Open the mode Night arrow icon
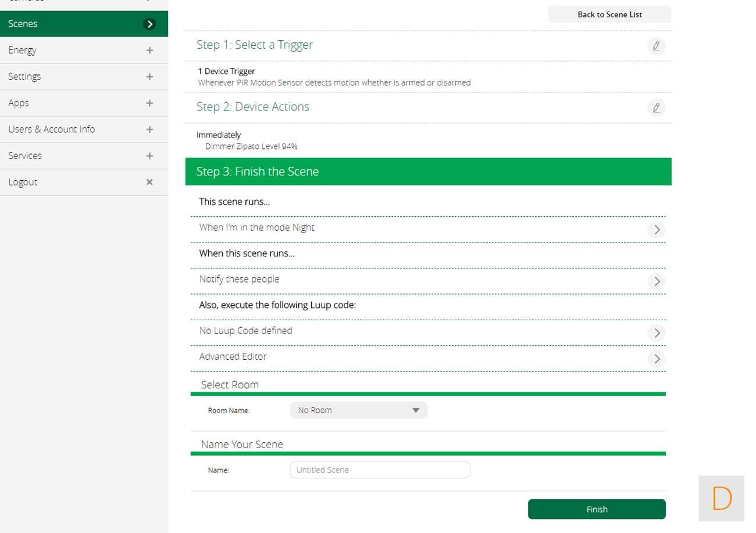Screen dimensions: 756x533 pyautogui.click(x=657, y=230)
